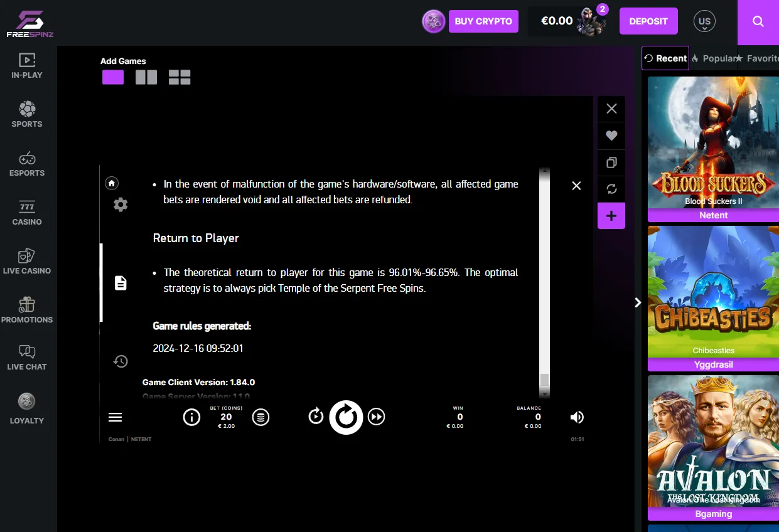Open the In-Play section
This screenshot has width=779, height=532.
(27, 66)
